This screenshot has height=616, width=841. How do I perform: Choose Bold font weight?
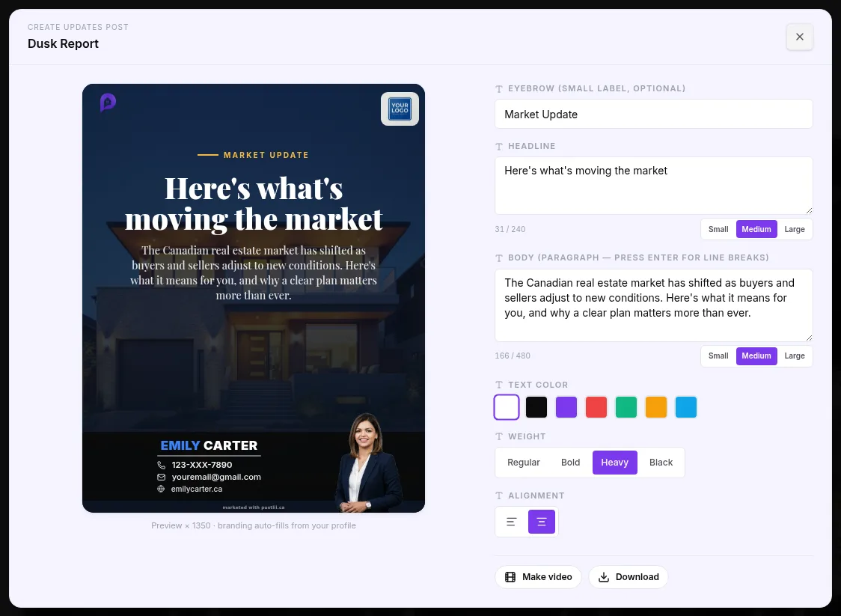click(570, 463)
